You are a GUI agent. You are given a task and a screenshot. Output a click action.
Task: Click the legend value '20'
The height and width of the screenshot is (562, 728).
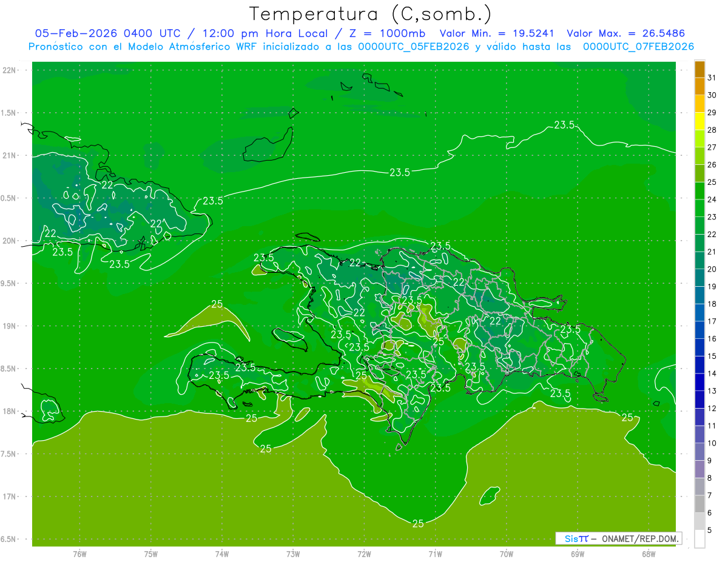point(712,269)
